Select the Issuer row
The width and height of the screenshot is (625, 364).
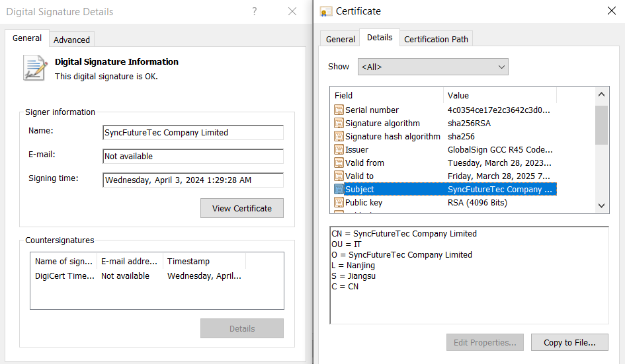(445, 150)
